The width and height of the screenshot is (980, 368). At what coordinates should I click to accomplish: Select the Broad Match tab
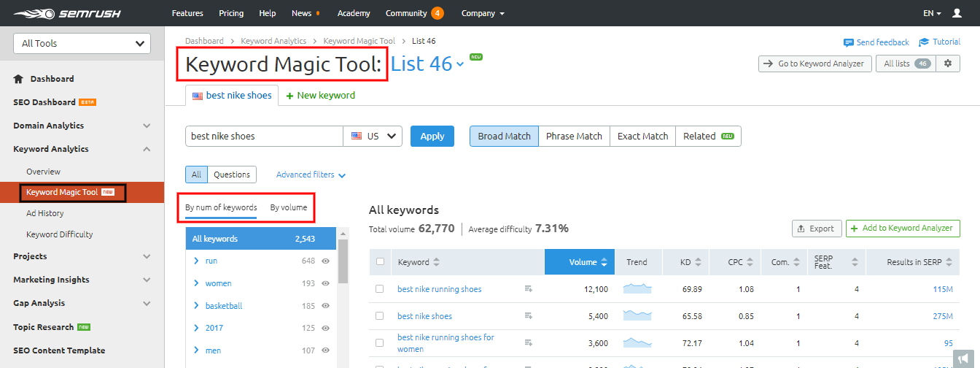(504, 137)
